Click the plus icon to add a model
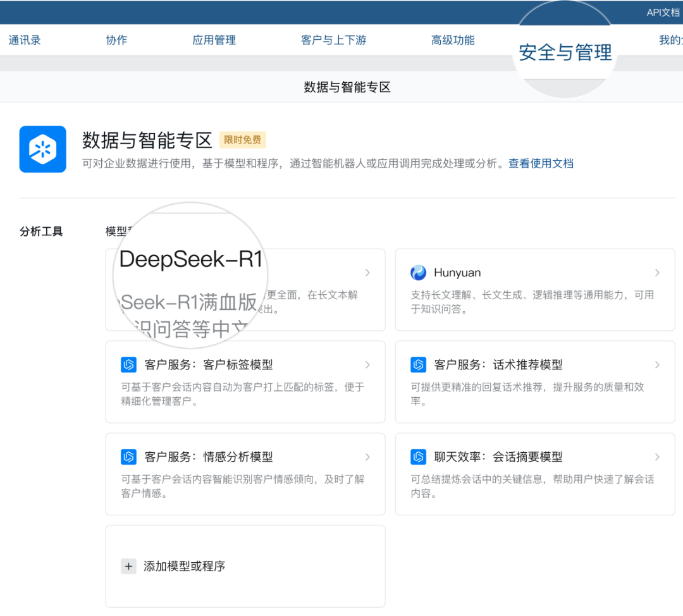This screenshot has width=683, height=616. pyautogui.click(x=128, y=566)
